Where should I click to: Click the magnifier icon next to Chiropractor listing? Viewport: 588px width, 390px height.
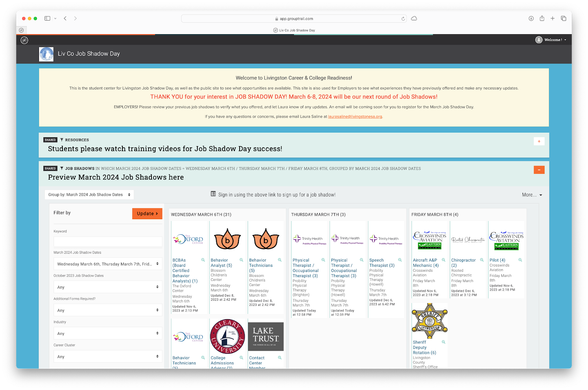(482, 260)
